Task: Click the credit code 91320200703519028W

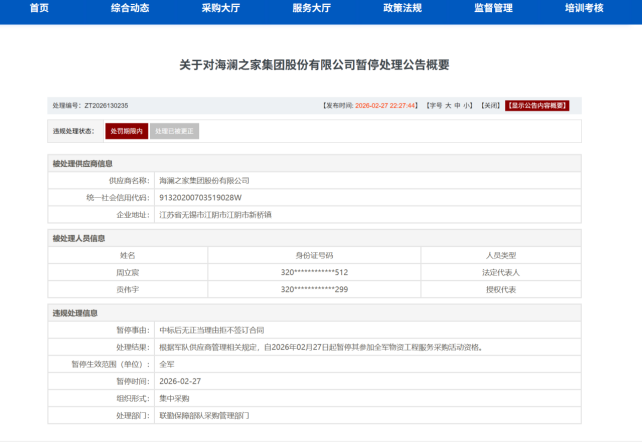Action: tap(201, 198)
